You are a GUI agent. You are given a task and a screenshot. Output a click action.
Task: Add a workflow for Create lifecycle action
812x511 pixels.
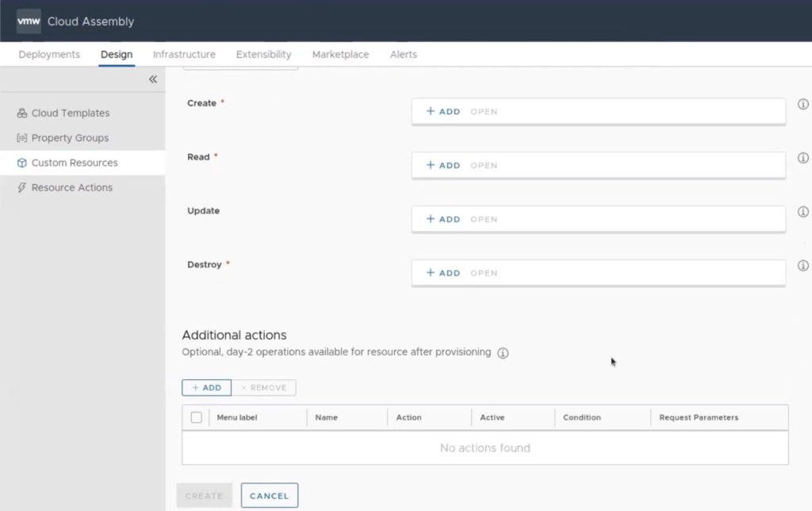pyautogui.click(x=443, y=112)
